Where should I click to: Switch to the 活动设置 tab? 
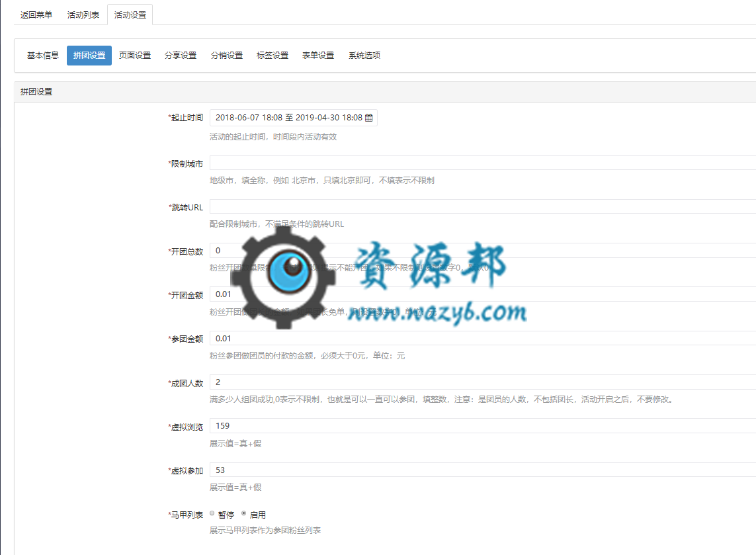[130, 15]
